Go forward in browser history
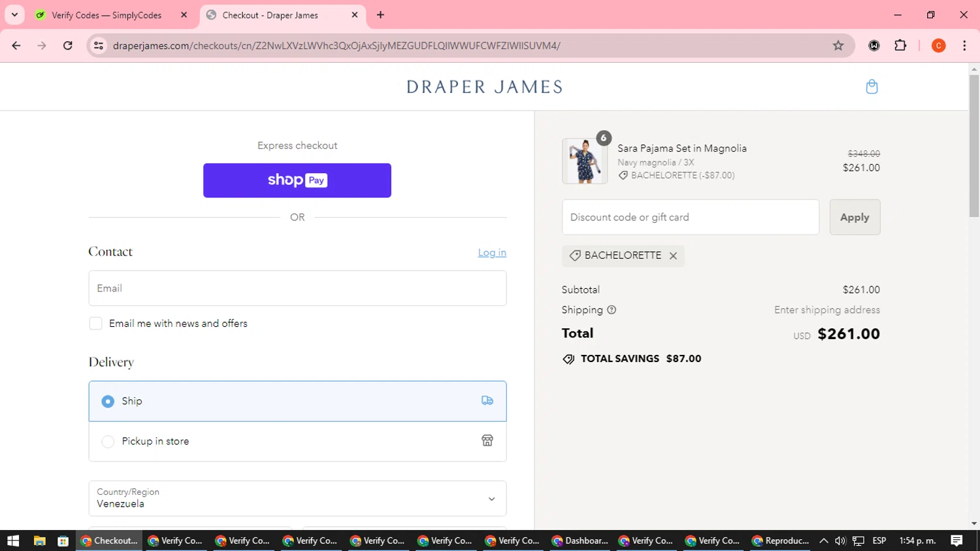The image size is (980, 551). pyautogui.click(x=42, y=45)
